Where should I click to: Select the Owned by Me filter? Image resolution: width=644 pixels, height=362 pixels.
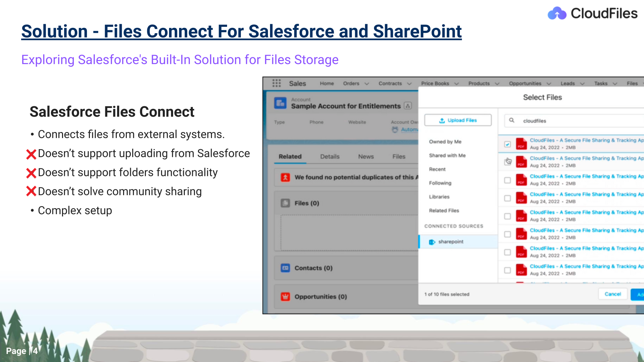[x=445, y=142]
